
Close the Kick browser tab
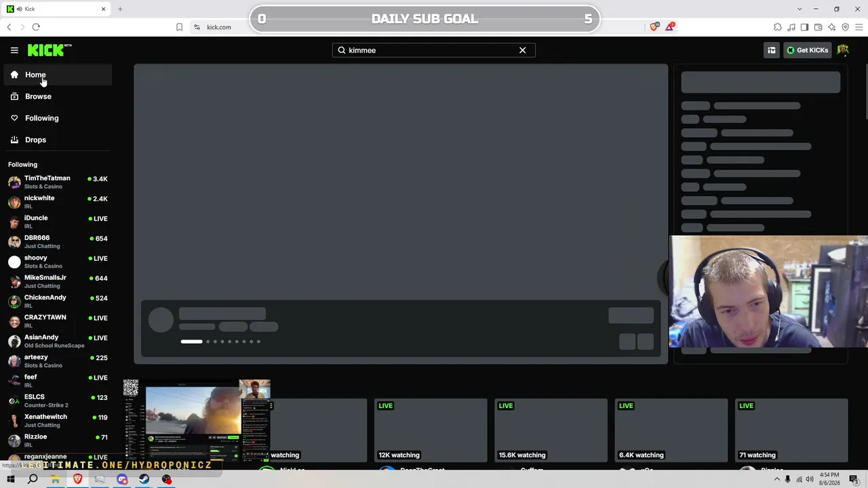pyautogui.click(x=103, y=9)
